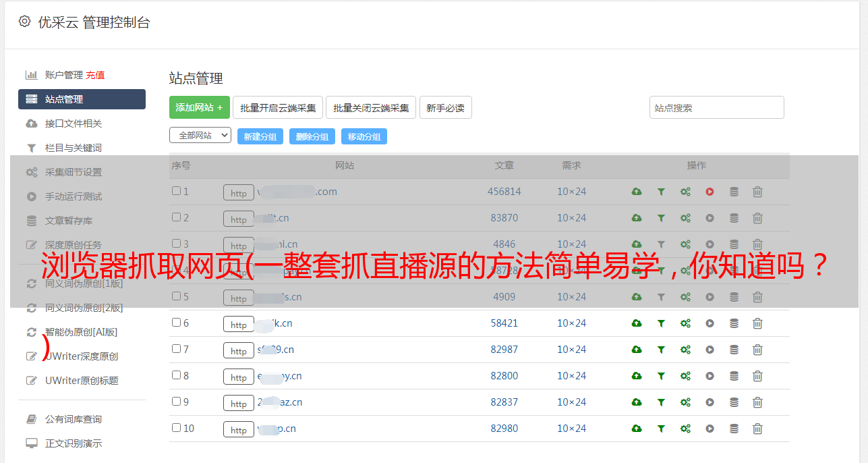Tick the checkbox for site 3

176,244
